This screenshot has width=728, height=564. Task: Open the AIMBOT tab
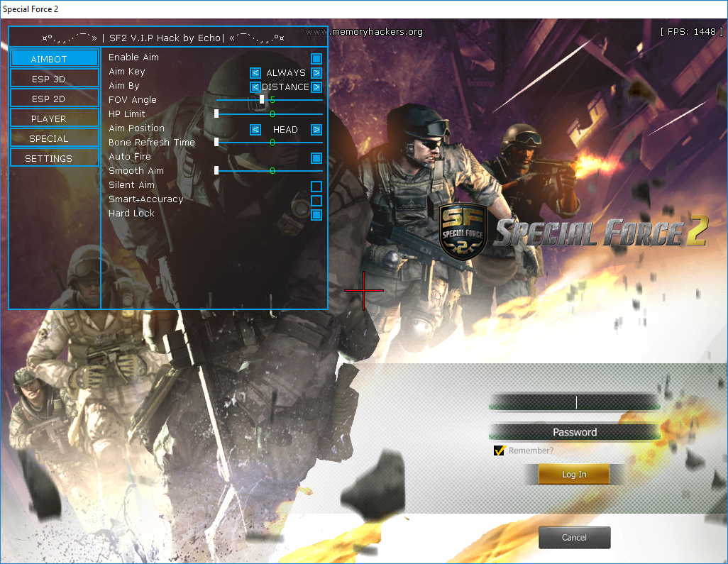[x=55, y=58]
